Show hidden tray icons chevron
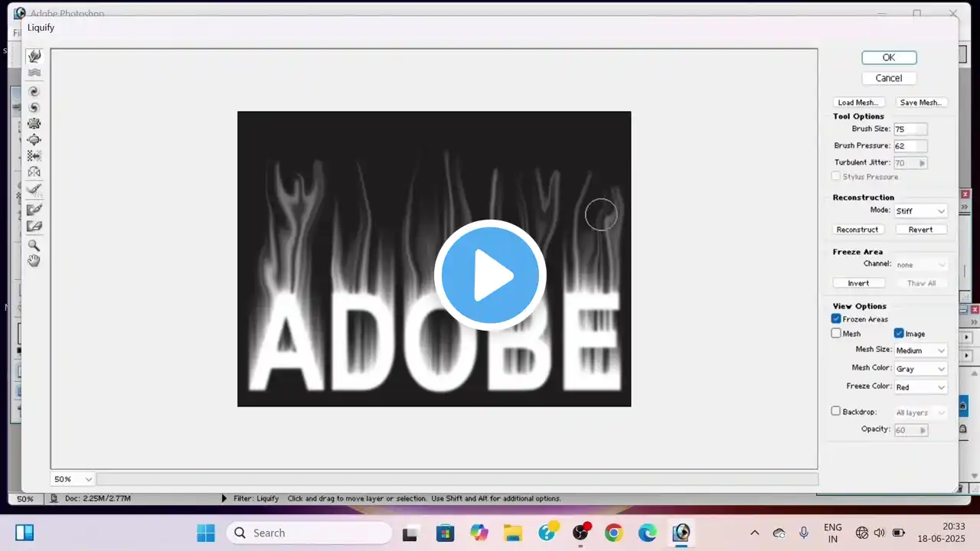The height and width of the screenshot is (551, 980). pyautogui.click(x=754, y=533)
